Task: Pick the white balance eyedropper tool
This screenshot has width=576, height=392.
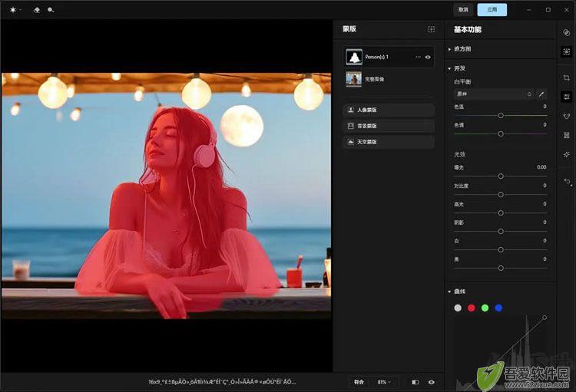Action: tap(541, 94)
